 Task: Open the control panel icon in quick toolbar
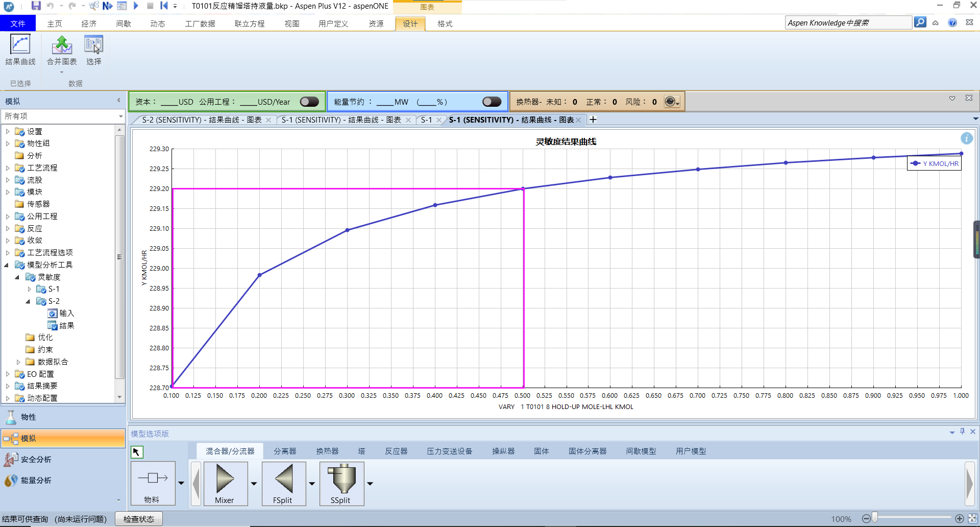(121, 6)
